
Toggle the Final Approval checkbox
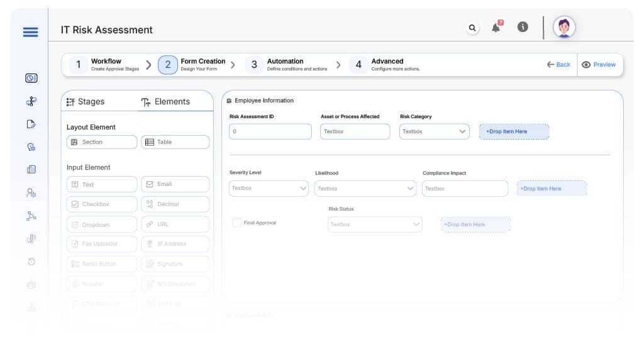pos(237,222)
